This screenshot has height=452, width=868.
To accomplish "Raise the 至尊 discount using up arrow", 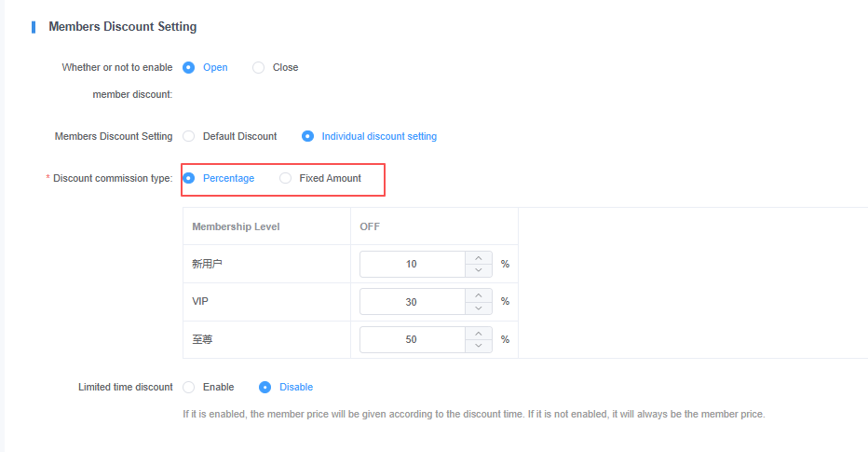I will [x=478, y=334].
